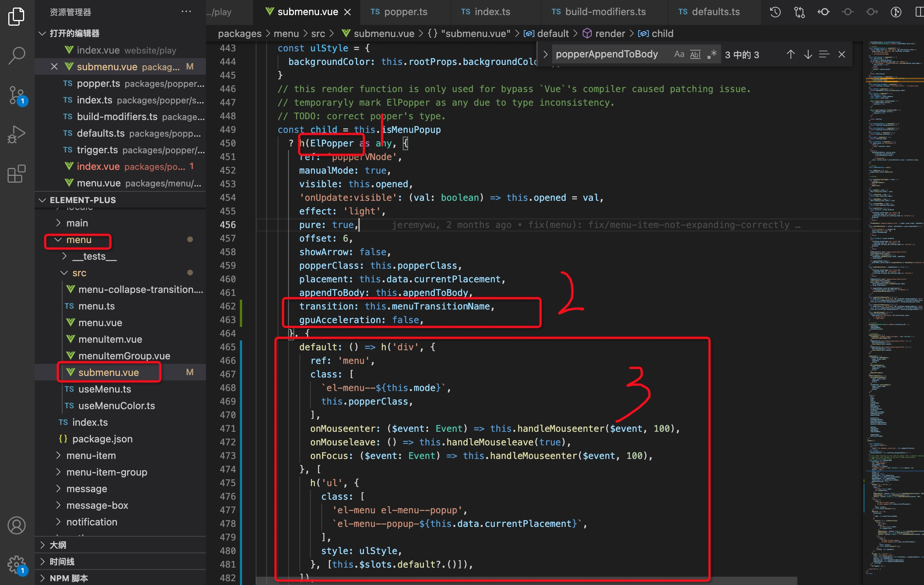Image resolution: width=924 pixels, height=585 pixels.
Task: Open package.json in the file tree
Action: tap(102, 439)
